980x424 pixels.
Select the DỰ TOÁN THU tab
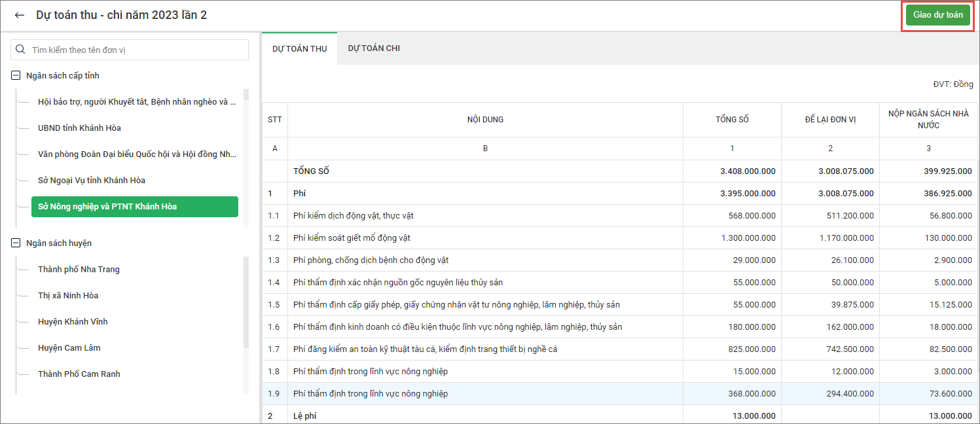(x=299, y=49)
